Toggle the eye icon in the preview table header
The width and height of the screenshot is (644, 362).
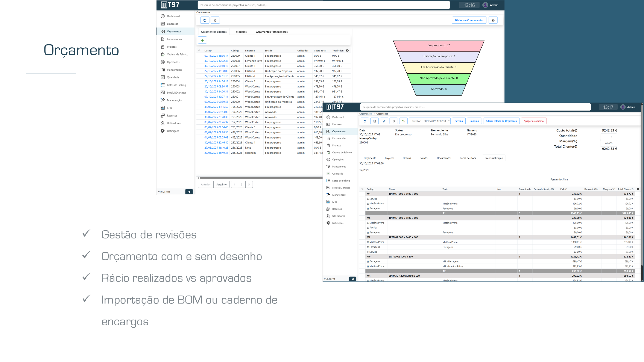(362, 189)
